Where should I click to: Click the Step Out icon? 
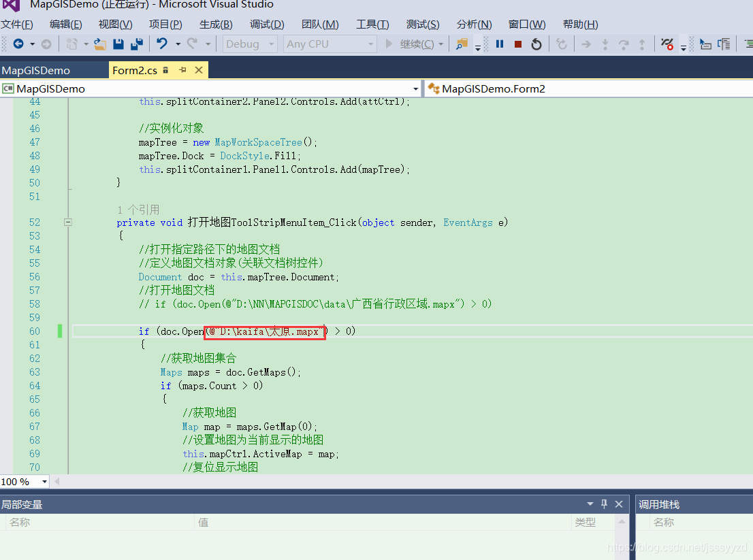tap(642, 45)
